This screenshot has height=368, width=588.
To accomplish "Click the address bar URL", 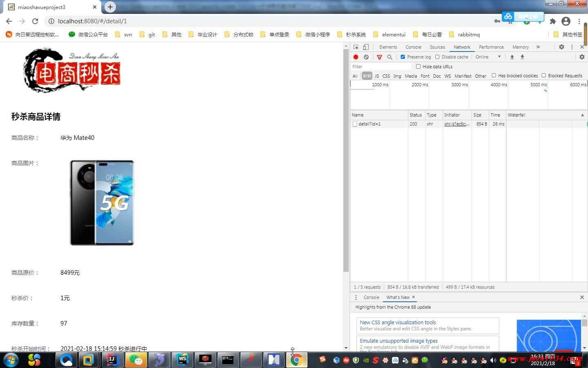I will pos(92,21).
